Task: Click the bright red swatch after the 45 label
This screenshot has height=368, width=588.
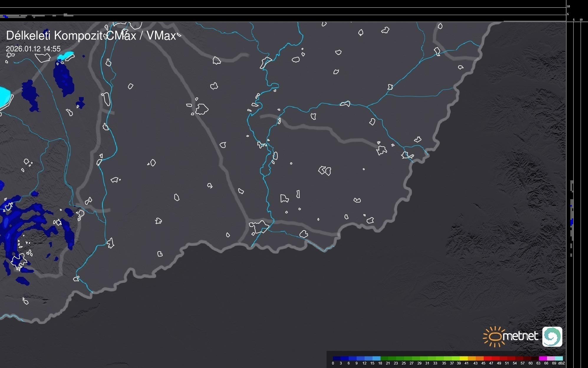Action: coord(488,358)
